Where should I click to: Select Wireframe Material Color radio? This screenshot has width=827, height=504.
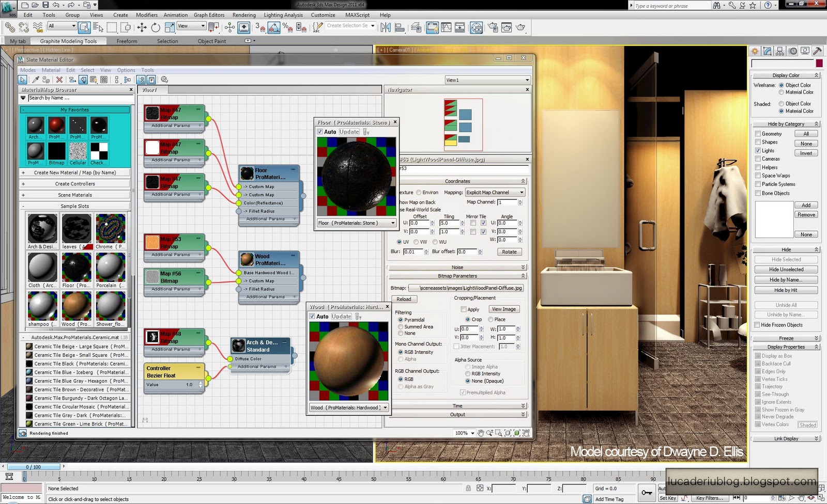782,92
